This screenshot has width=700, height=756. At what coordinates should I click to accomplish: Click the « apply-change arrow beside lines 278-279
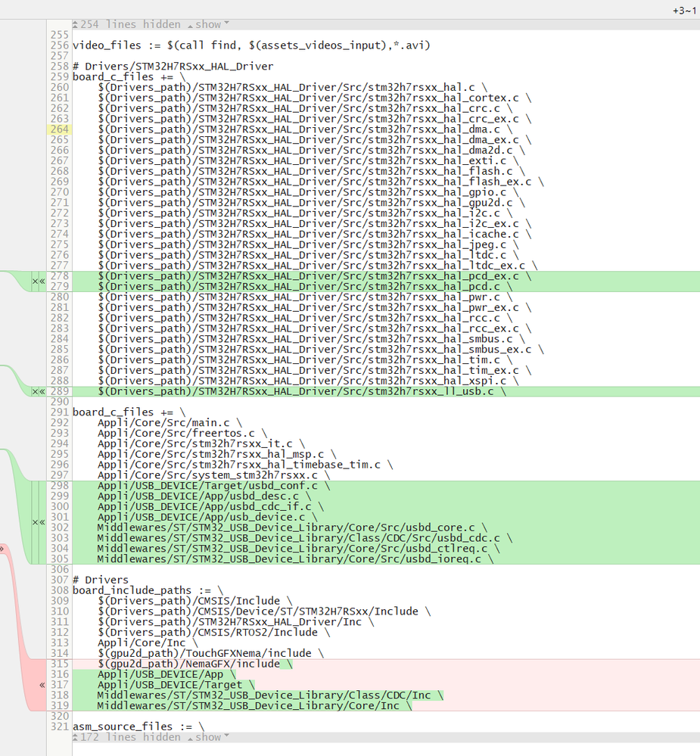42,281
